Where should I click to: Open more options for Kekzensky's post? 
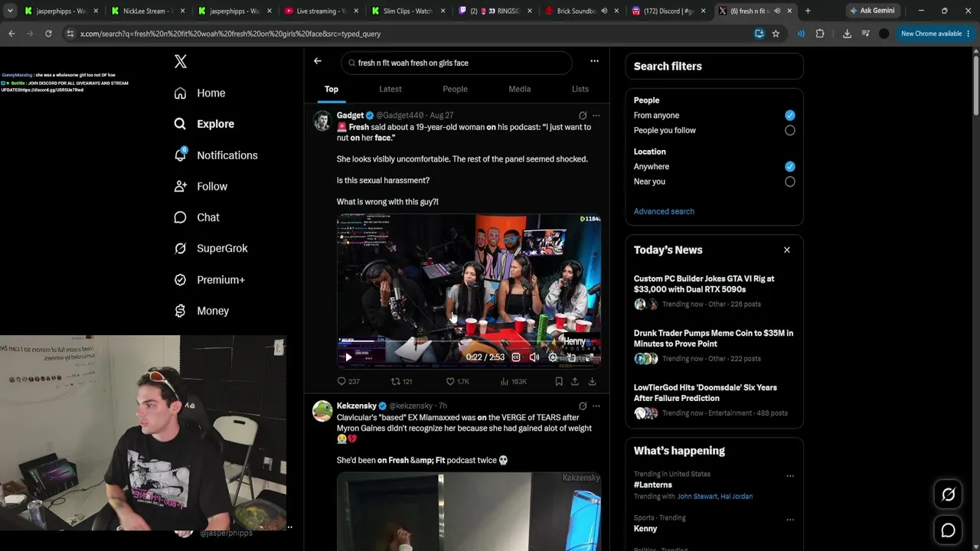596,406
